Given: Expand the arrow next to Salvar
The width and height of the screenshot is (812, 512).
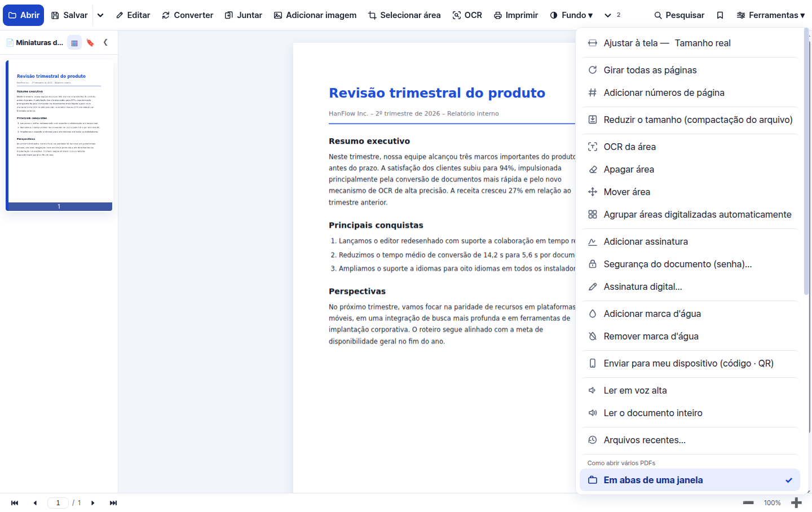Looking at the screenshot, I should [x=100, y=15].
